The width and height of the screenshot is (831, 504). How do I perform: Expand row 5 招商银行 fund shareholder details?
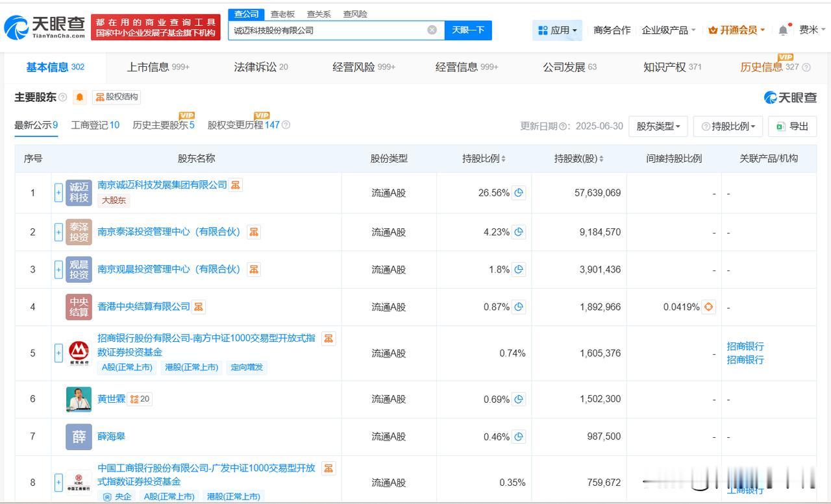point(58,353)
